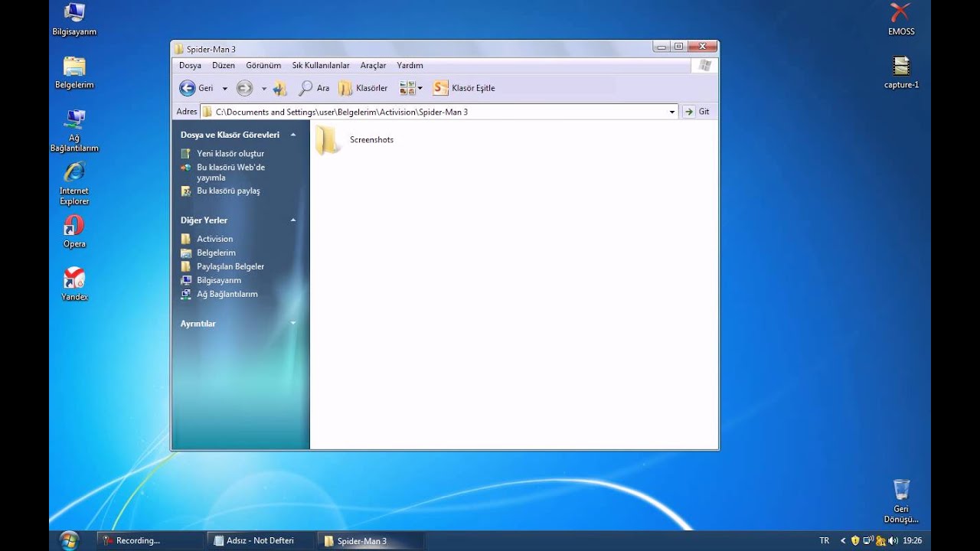Click the network connection tray icon
Screen dimensions: 980x551
(868, 540)
